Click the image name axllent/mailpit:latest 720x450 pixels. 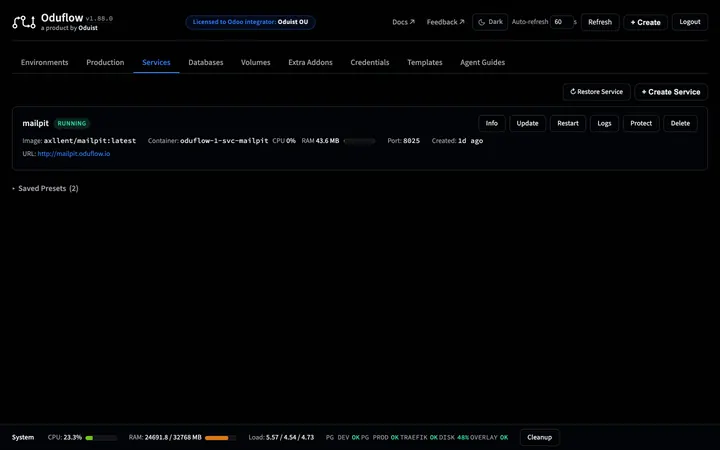point(90,141)
